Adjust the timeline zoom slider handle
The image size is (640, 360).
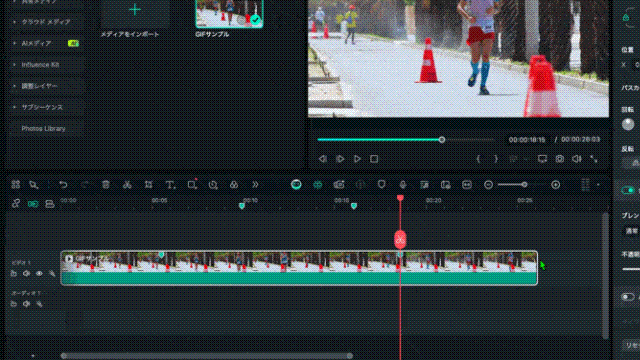coord(524,185)
